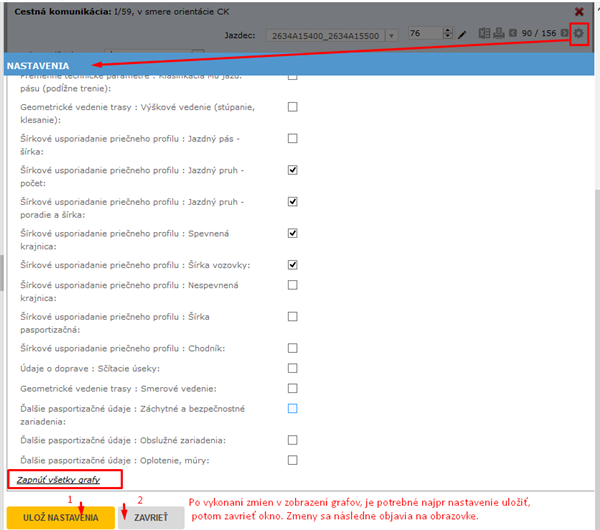600x530 pixels.
Task: Go to the next record arrow
Action: point(565,34)
